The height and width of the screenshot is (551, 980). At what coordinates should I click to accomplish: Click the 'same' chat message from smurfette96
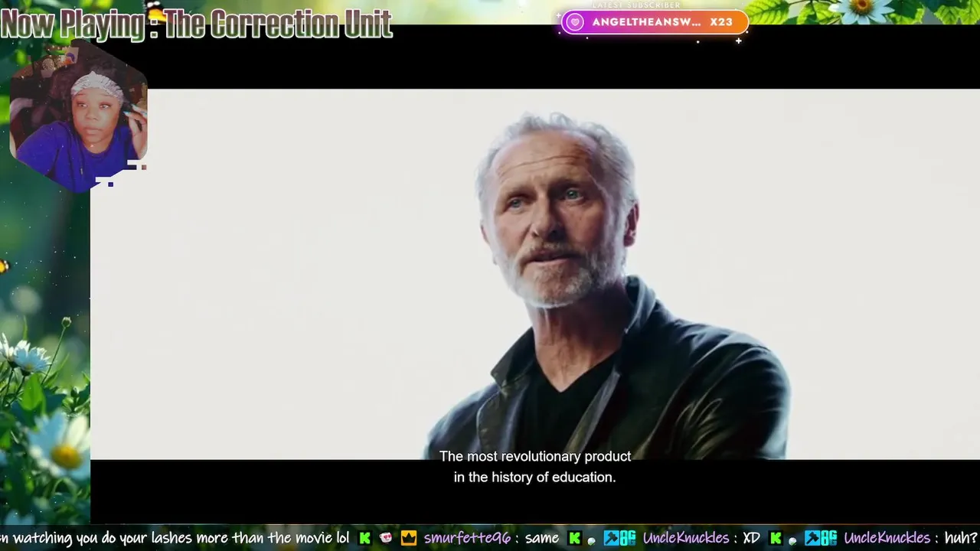click(542, 539)
